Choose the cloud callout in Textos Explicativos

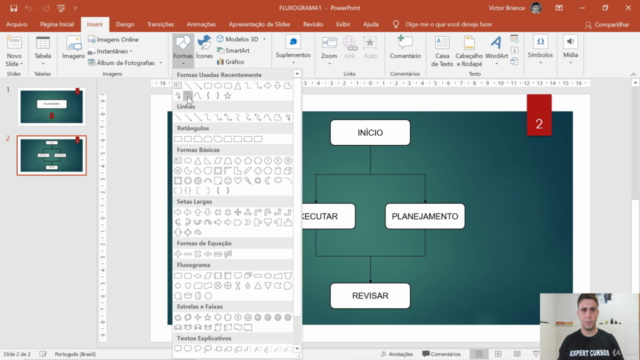(x=208, y=349)
